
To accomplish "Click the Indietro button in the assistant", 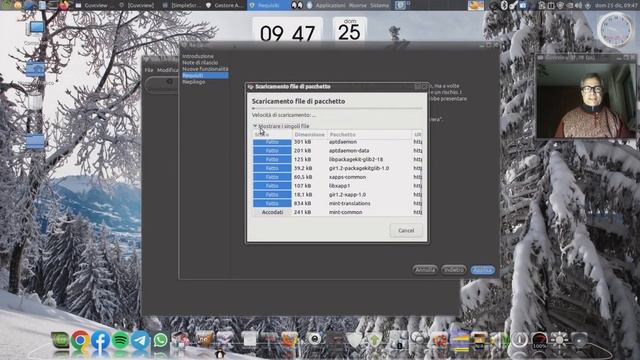I will click(x=453, y=270).
